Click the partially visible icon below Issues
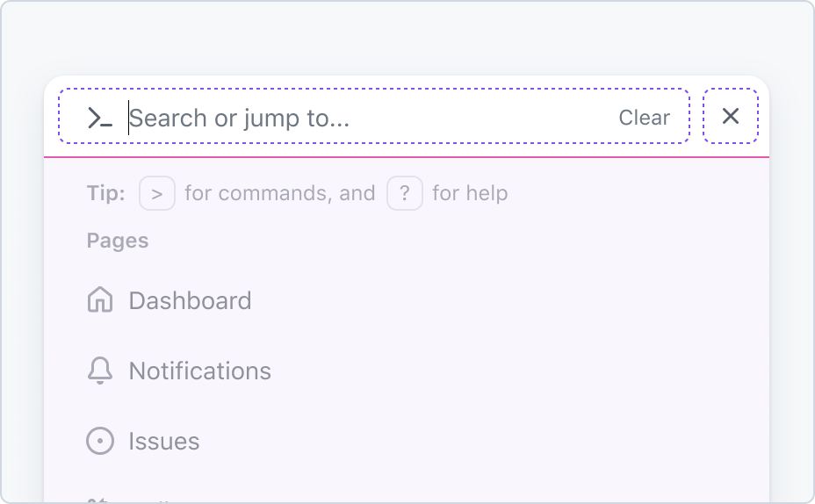Viewport: 815px width, 504px height. coord(98,500)
